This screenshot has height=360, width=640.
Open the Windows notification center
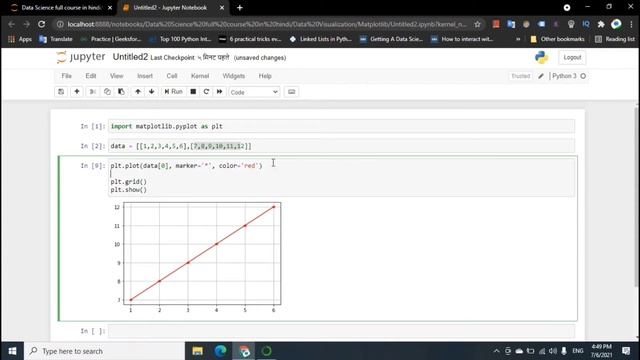pyautogui.click(x=626, y=351)
